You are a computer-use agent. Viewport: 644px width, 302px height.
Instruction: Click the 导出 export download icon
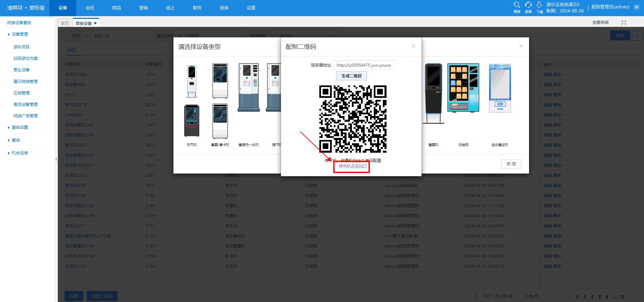pyautogui.click(x=476, y=296)
